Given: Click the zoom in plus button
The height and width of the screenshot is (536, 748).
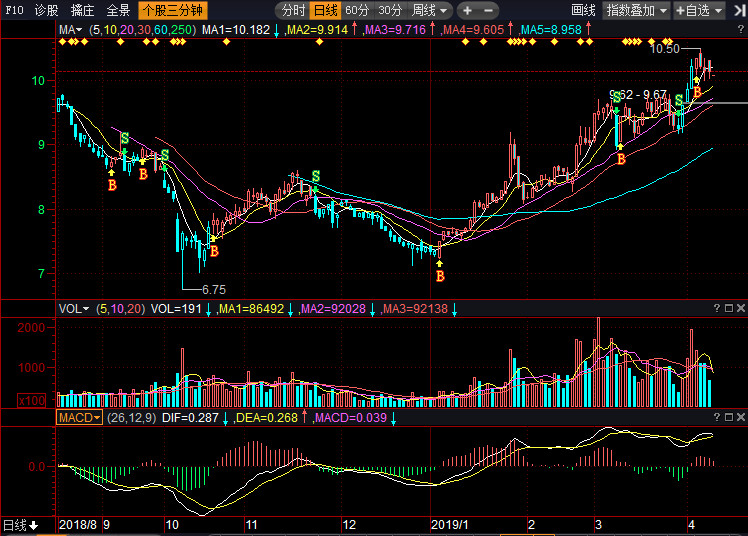Looking at the screenshot, I should tap(468, 10).
